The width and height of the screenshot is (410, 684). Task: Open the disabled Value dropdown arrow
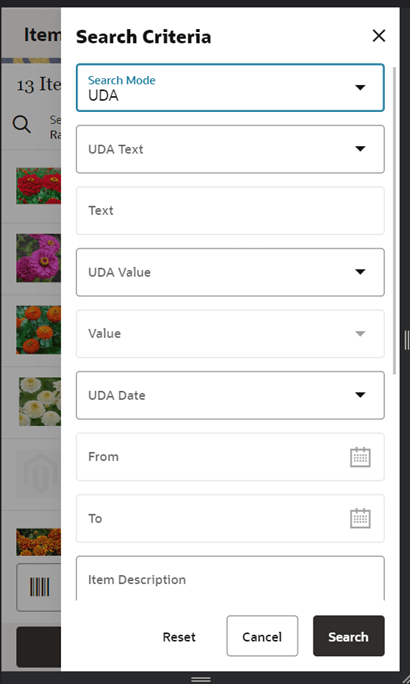click(x=360, y=334)
